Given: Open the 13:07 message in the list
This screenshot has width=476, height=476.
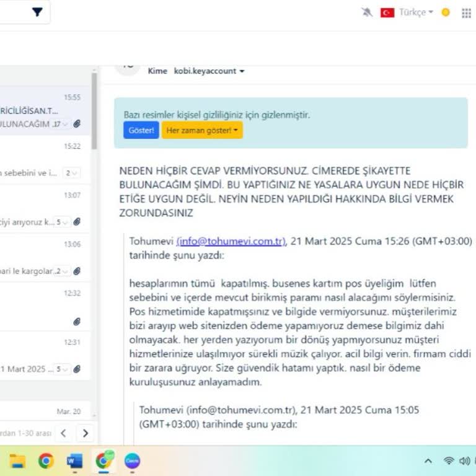Looking at the screenshot, I should pos(45,209).
